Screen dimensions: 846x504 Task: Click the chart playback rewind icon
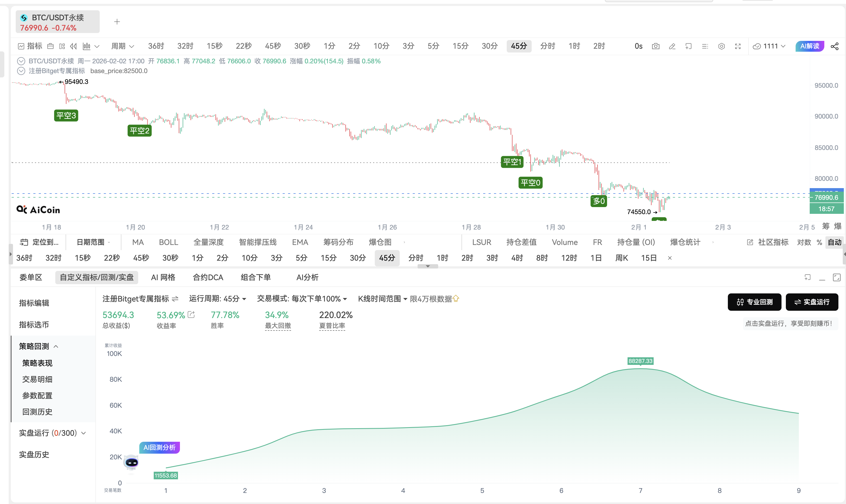73,46
